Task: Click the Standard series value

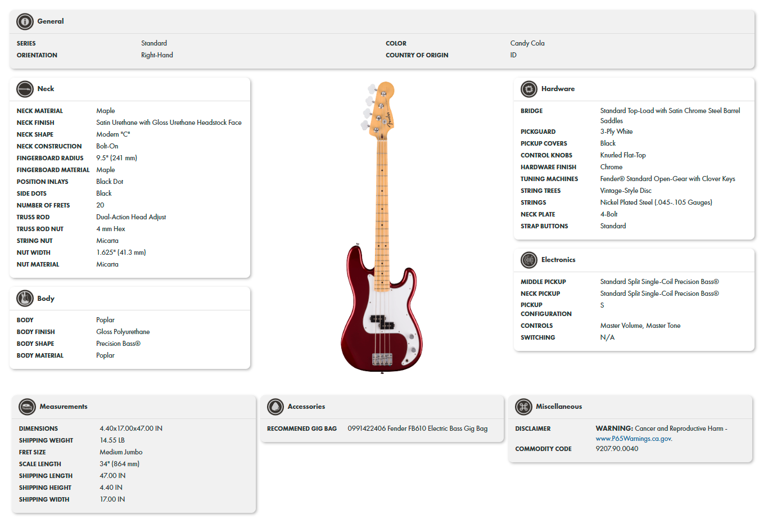Action: click(x=153, y=43)
